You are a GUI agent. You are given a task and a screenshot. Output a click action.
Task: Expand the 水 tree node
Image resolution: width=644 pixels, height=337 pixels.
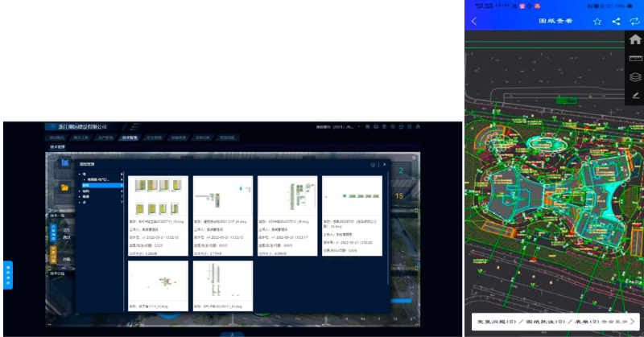pyautogui.click(x=80, y=203)
